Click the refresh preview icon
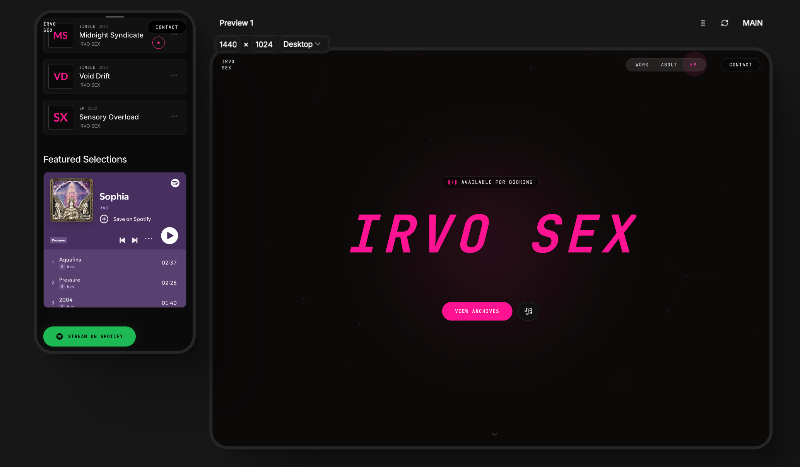Screen dimensions: 800x467 [x=724, y=23]
